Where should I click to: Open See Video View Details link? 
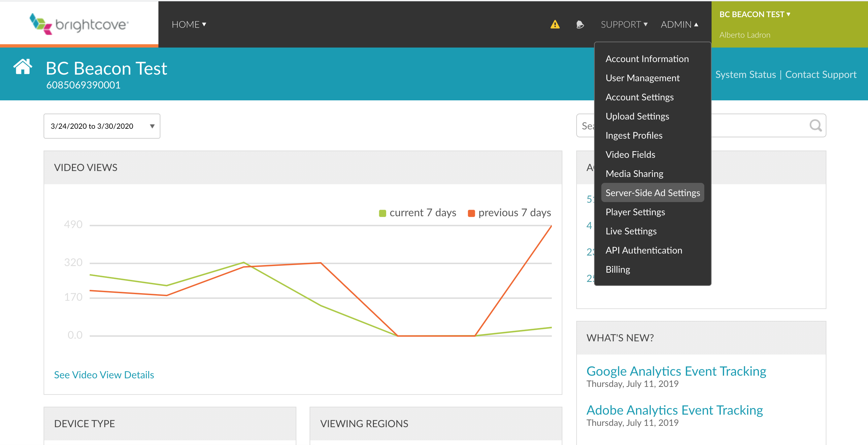(x=104, y=375)
